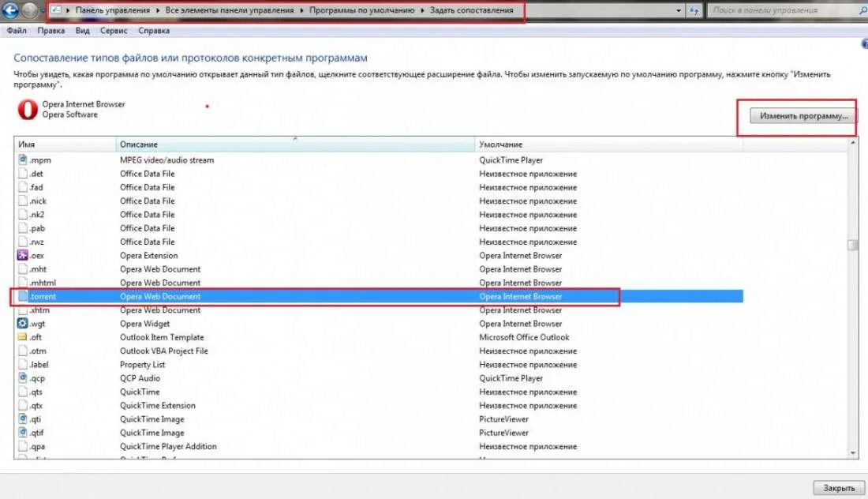Image resolution: width=868 pixels, height=499 pixels.
Task: Expand the arrow after Панель управления
Action: tap(158, 10)
